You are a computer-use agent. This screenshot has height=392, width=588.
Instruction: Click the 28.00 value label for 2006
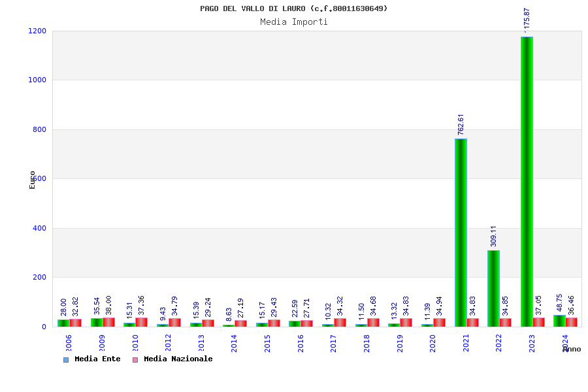(64, 307)
